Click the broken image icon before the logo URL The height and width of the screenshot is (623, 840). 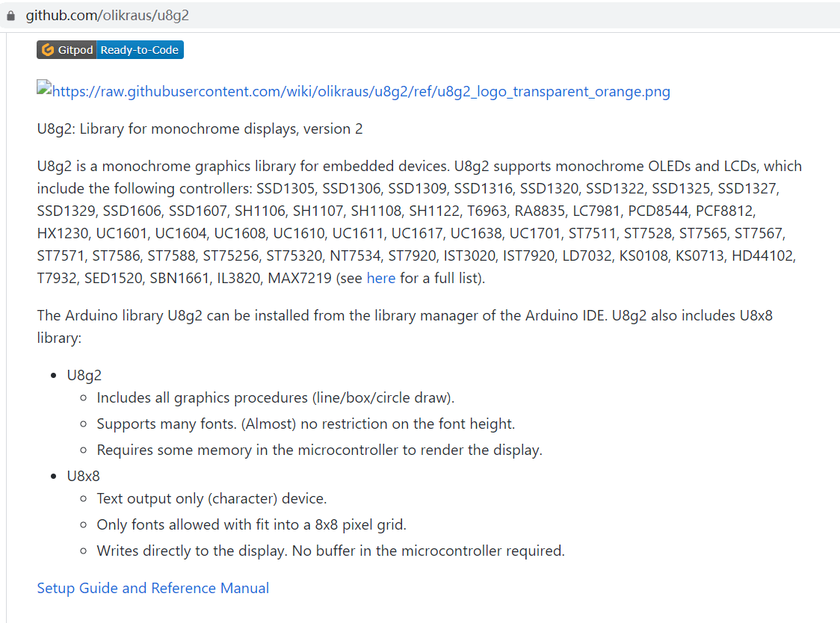click(45, 89)
